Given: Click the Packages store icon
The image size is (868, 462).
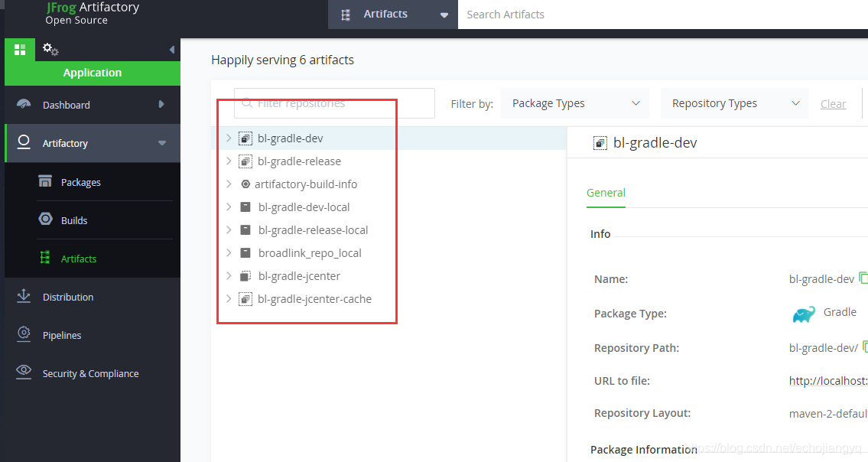Looking at the screenshot, I should pyautogui.click(x=45, y=181).
